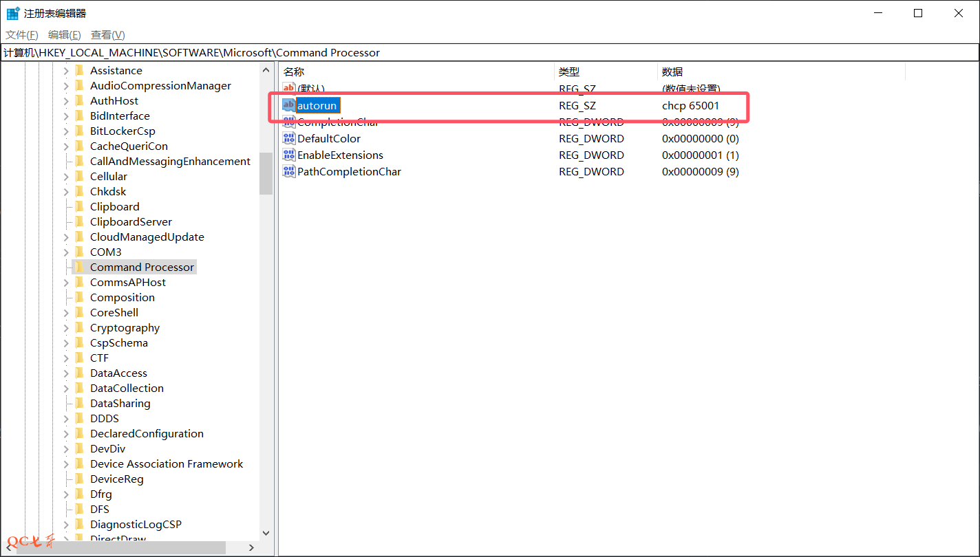Click the Command Processor folder icon
Viewport: 980px width, 557px height.
[79, 267]
